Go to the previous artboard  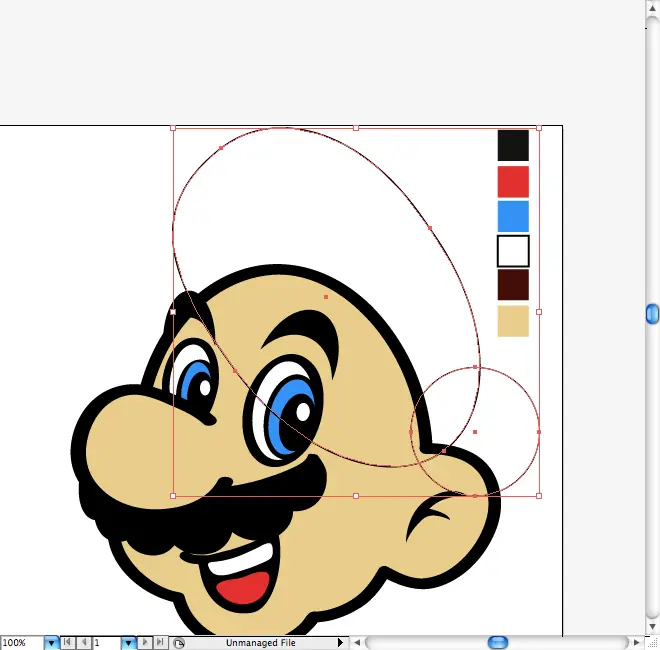point(83,643)
